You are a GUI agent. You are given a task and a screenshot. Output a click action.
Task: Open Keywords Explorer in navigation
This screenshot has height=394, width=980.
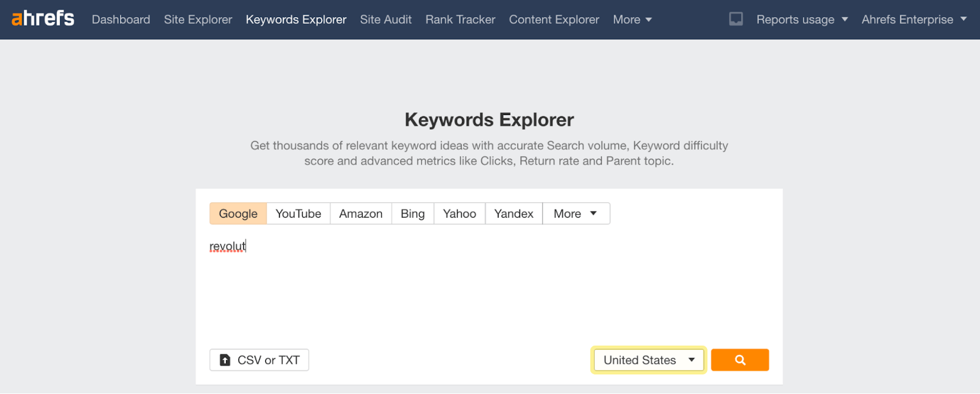[x=296, y=20]
